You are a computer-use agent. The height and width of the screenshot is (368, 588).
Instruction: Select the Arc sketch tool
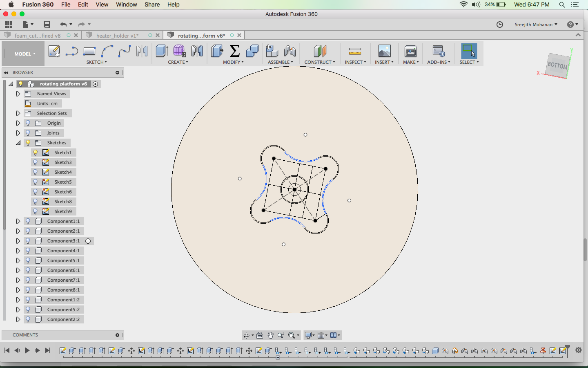pyautogui.click(x=107, y=51)
